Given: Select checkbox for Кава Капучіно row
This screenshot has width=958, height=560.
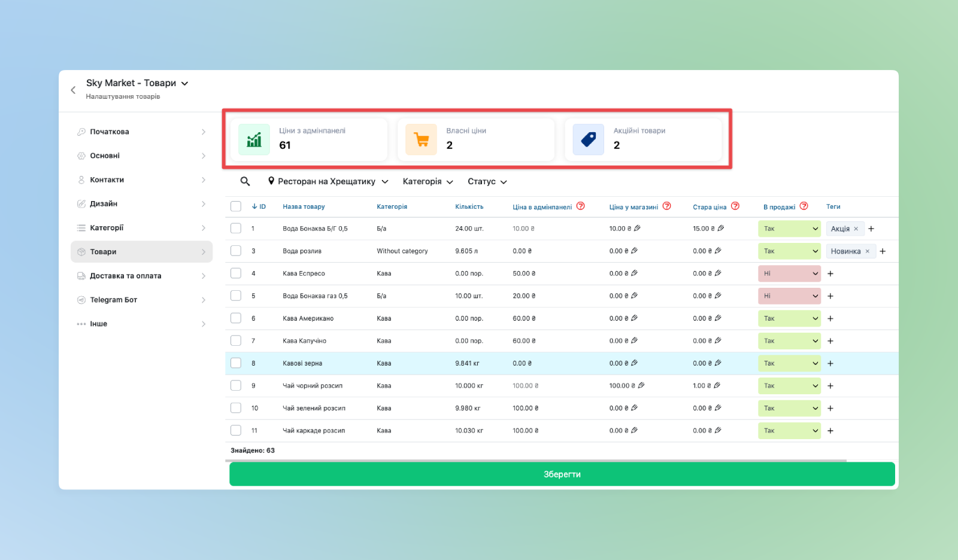Looking at the screenshot, I should pyautogui.click(x=236, y=341).
